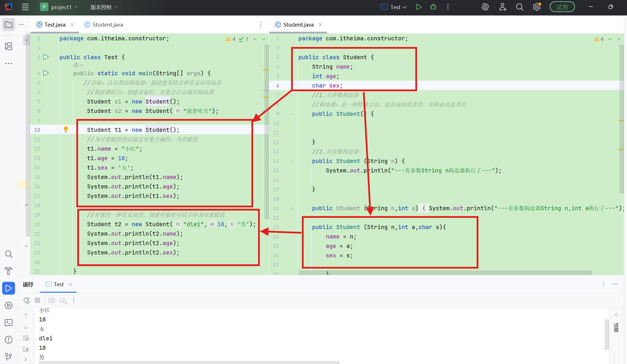Open Git version control icon at sidebar bottom
This screenshot has height=364, width=627.
click(9, 356)
